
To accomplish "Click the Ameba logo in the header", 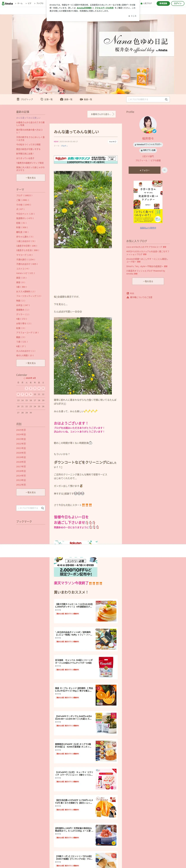I will pyautogui.click(x=7, y=3).
